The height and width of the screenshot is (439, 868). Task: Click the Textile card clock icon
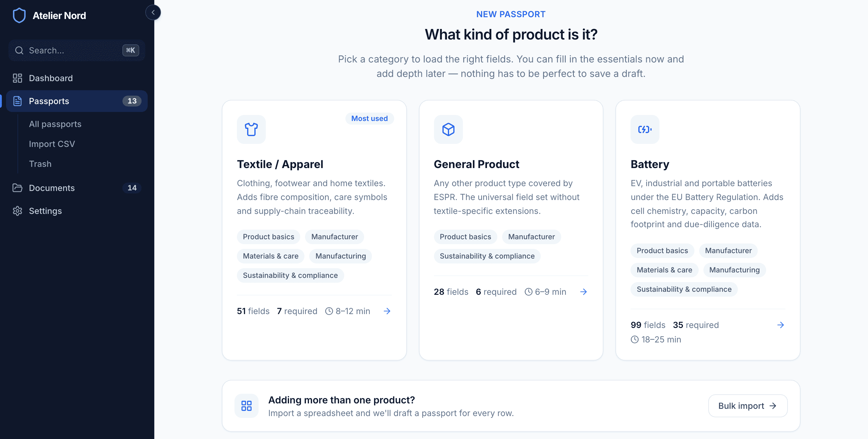click(x=329, y=311)
